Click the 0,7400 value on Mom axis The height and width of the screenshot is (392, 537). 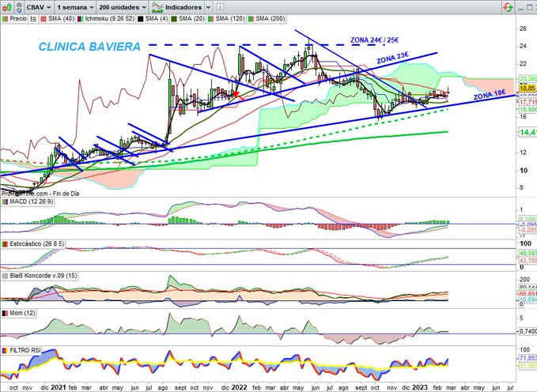(528, 331)
